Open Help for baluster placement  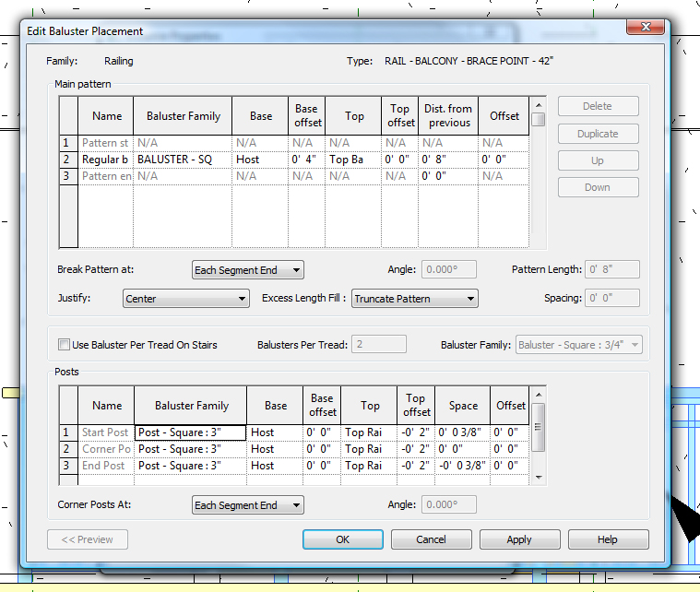(608, 539)
